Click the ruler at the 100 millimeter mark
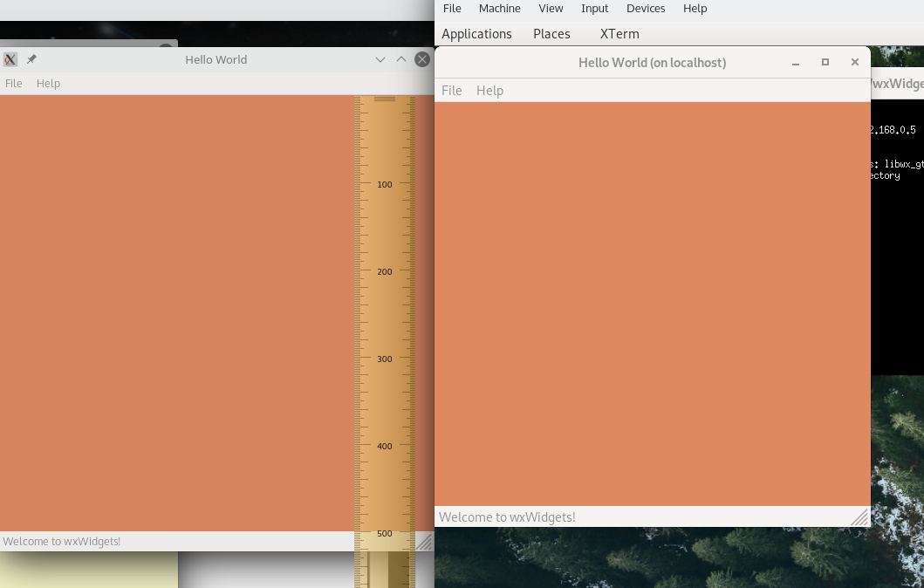The image size is (924, 588). (x=385, y=184)
